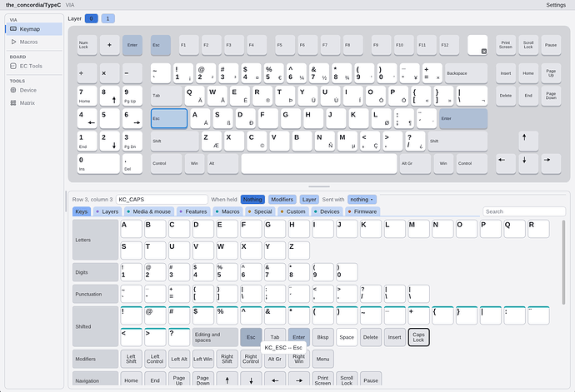Screen dimensions: 575x392
Task: Select numpad multiply key
Action: click(110, 73)
